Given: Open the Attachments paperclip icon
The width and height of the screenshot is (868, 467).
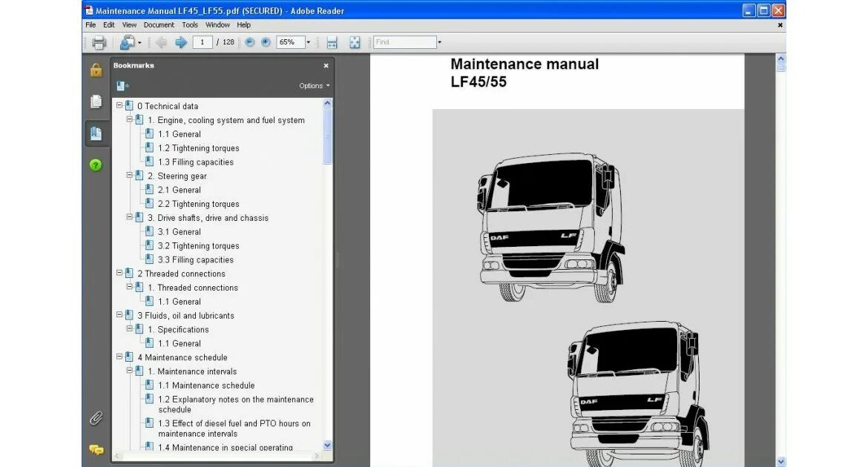Looking at the screenshot, I should click(x=96, y=418).
